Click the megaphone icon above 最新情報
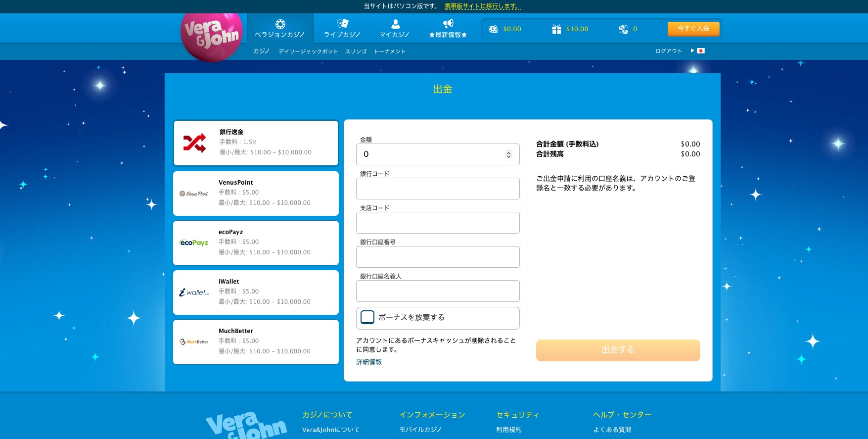868x439 pixels. 448,23
